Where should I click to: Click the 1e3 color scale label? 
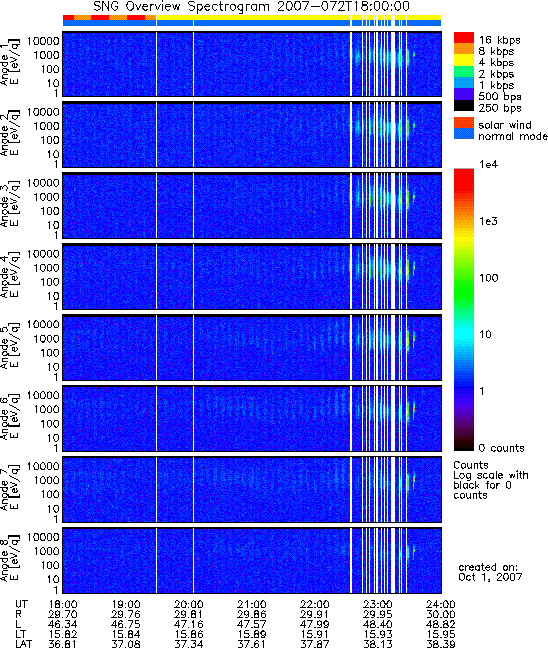488,221
